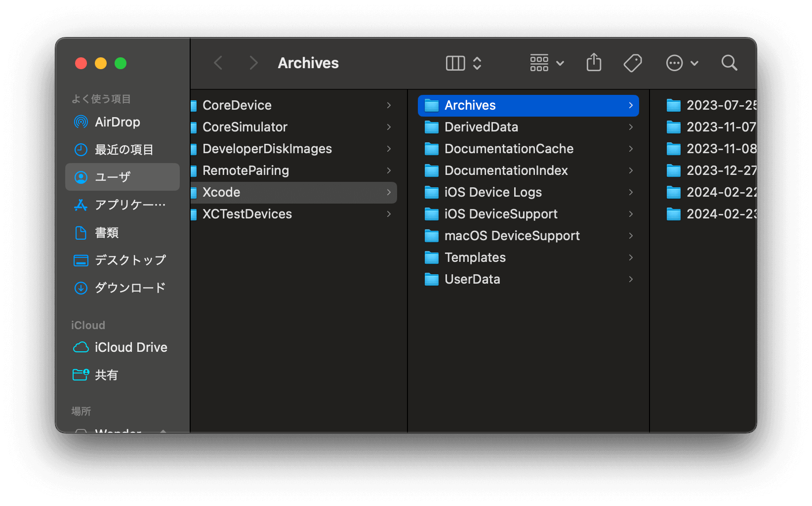Expand the CoreSimulator row chevron

(389, 127)
